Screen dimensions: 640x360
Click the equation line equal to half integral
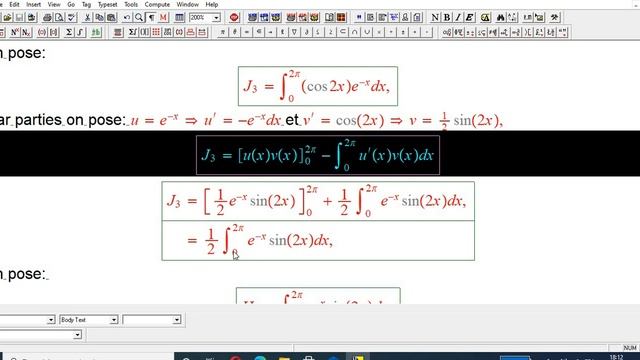[x=318, y=240]
